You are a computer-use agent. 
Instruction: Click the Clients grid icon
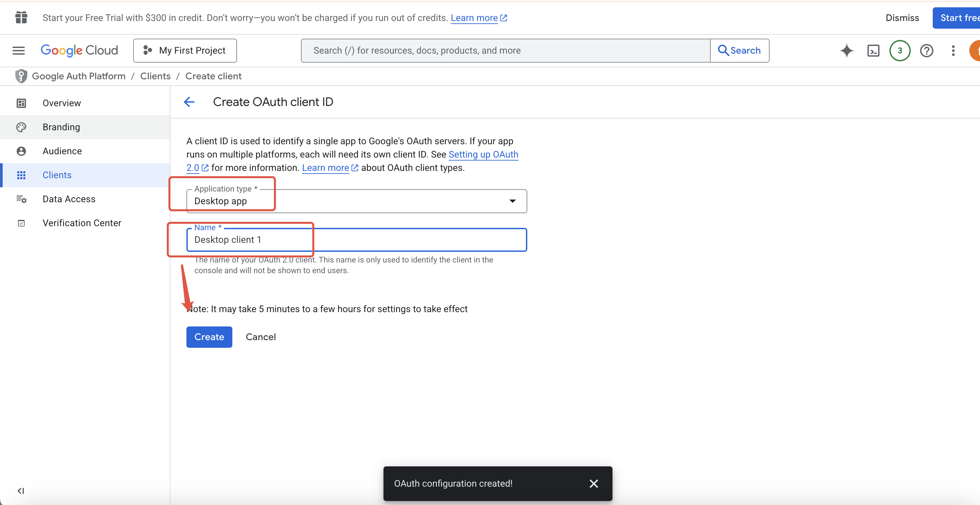pyautogui.click(x=21, y=175)
